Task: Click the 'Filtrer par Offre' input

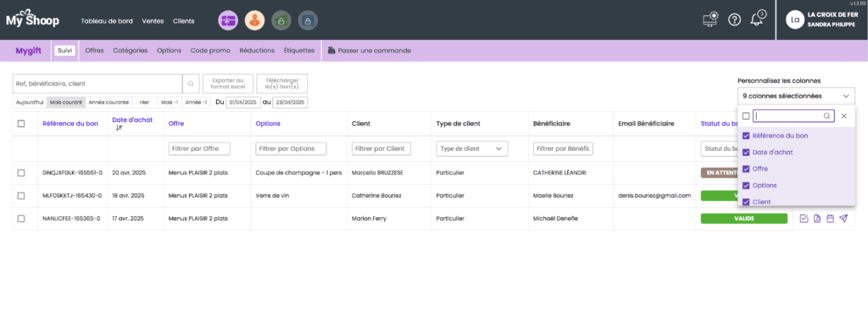Action: (199, 148)
